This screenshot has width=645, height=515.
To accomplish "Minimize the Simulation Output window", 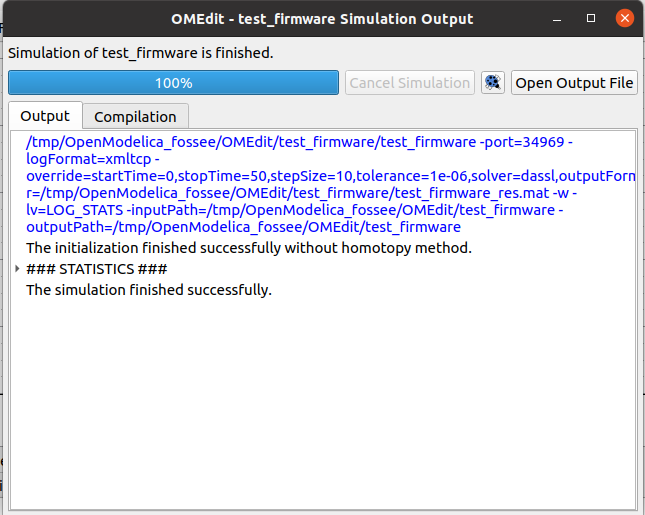I will pyautogui.click(x=557, y=19).
